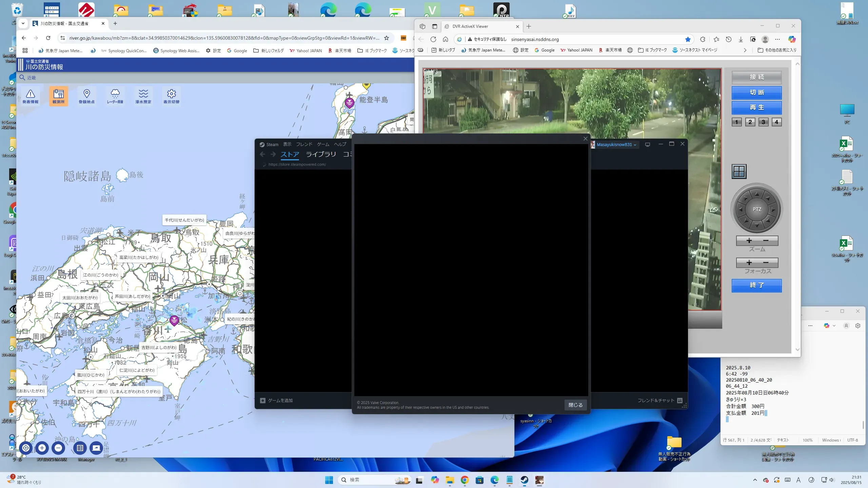Click the 近畿 search field
This screenshot has height=488, width=868.
pos(32,78)
